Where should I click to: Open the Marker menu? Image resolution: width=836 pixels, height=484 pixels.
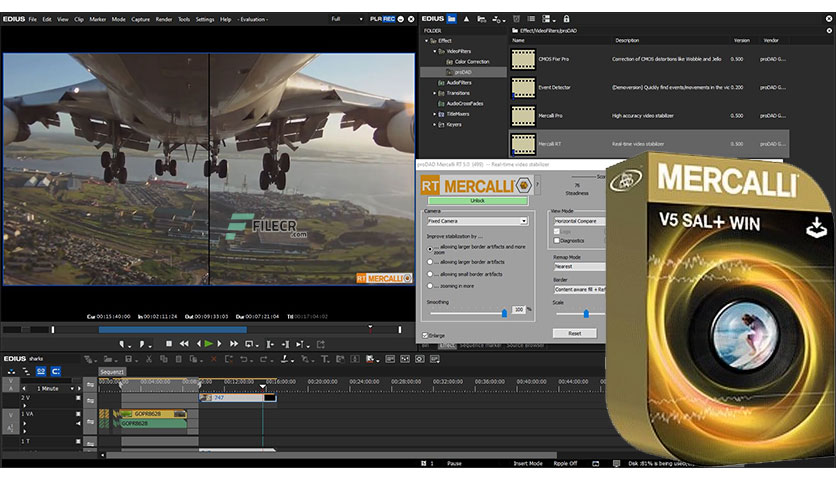[98, 19]
